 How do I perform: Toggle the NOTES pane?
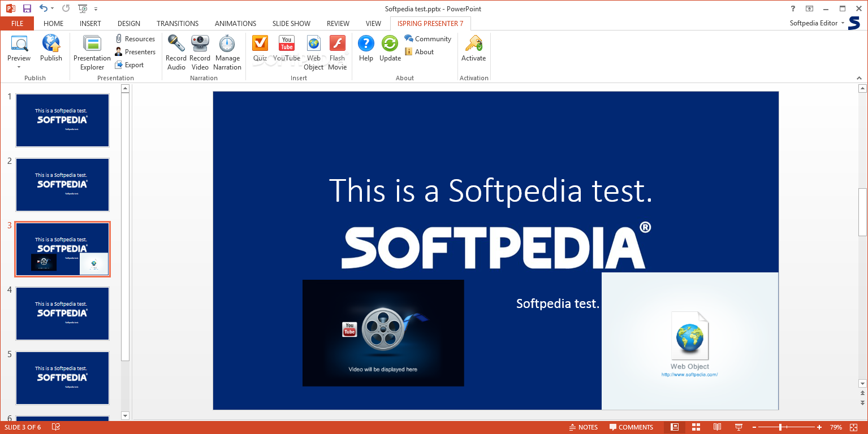[584, 427]
